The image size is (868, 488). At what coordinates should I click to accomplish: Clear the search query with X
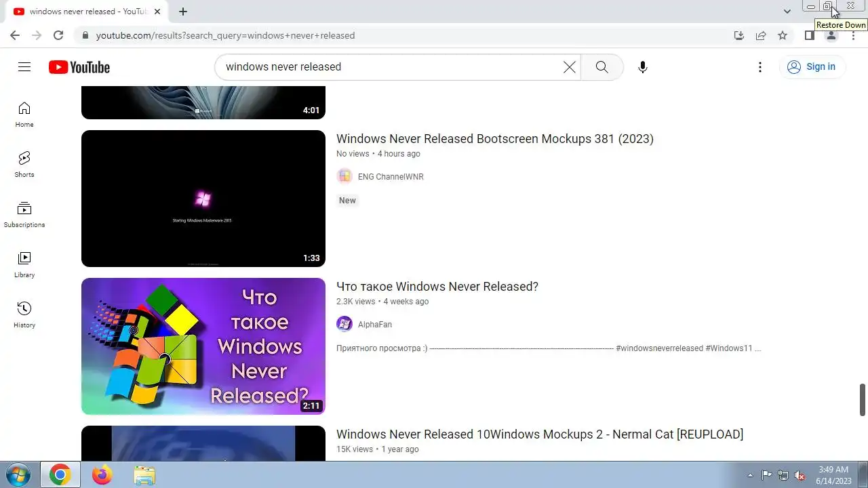(x=569, y=67)
